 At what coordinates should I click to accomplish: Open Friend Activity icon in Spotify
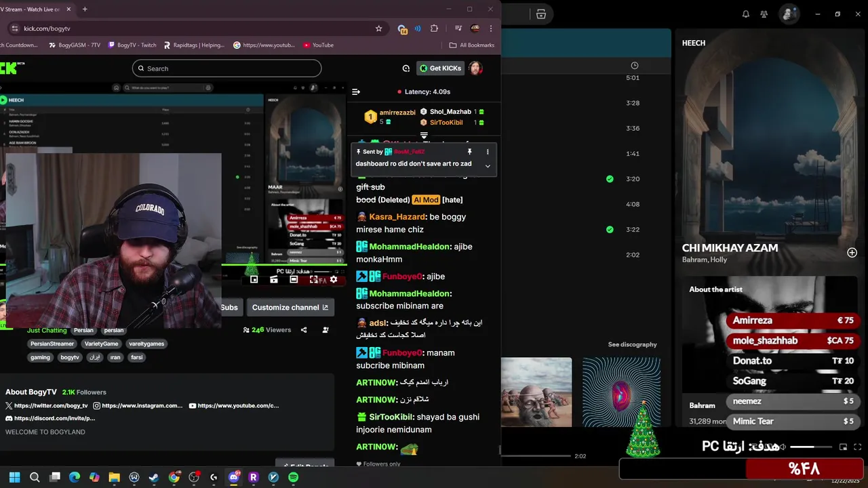point(764,14)
